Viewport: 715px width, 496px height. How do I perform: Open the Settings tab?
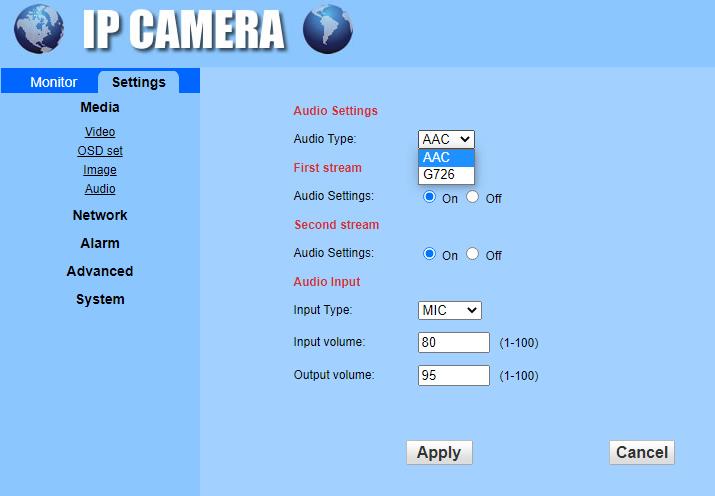tap(139, 82)
